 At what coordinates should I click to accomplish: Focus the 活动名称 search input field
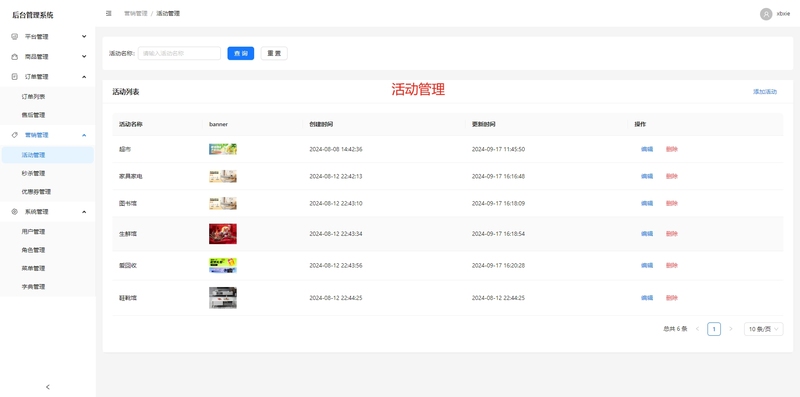point(179,53)
